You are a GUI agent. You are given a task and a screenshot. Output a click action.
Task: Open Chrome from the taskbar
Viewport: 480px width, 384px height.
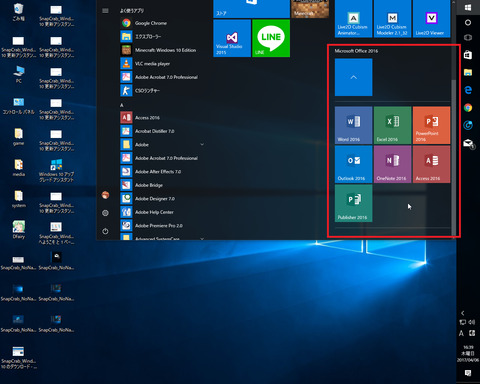pos(468,108)
